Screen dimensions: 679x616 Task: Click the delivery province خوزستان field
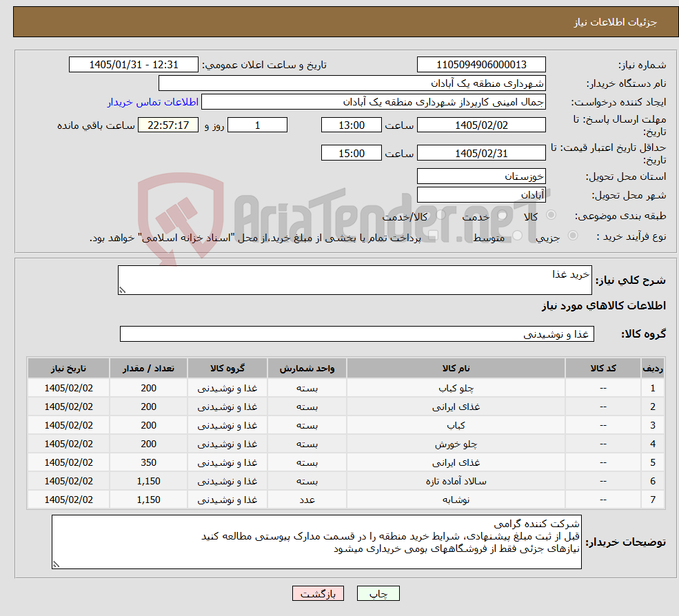click(x=481, y=176)
